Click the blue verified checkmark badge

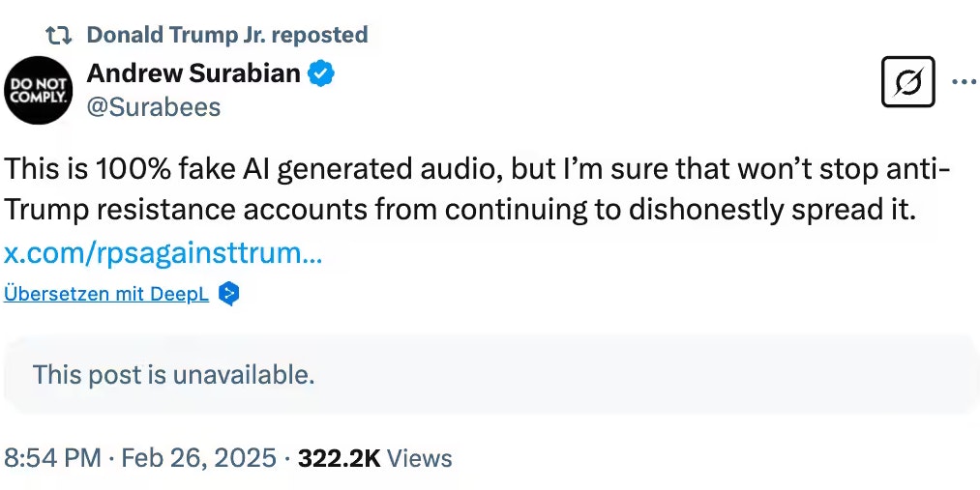321,72
